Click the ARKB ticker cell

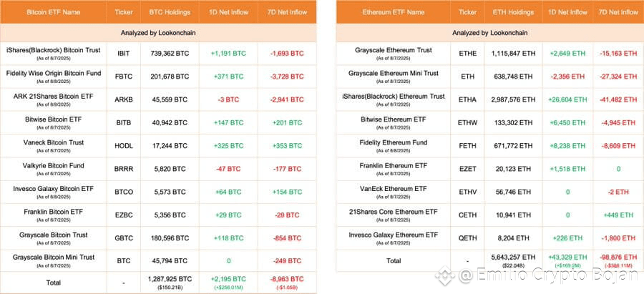click(x=123, y=99)
